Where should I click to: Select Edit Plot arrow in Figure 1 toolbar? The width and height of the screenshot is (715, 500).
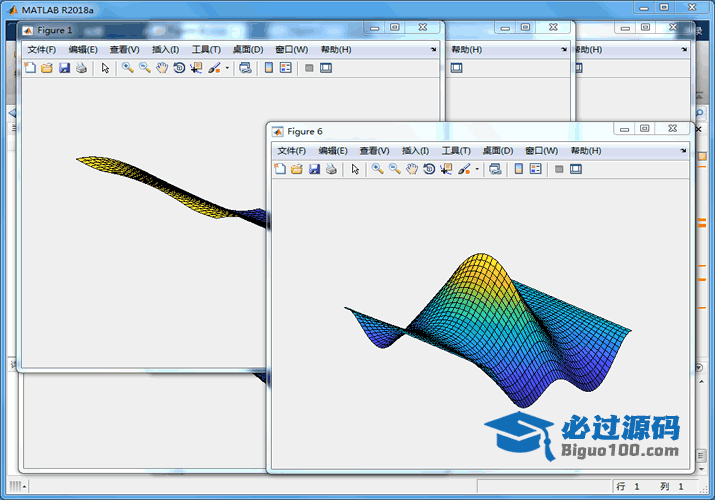[x=105, y=68]
